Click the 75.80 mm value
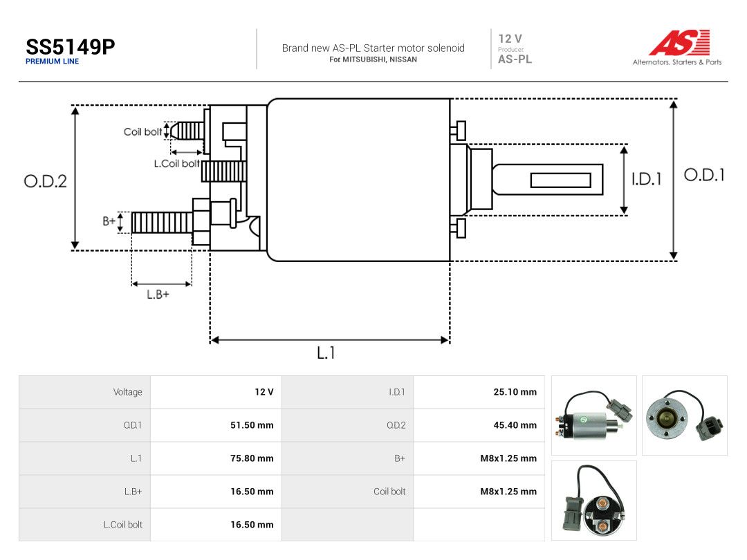 coord(252,458)
